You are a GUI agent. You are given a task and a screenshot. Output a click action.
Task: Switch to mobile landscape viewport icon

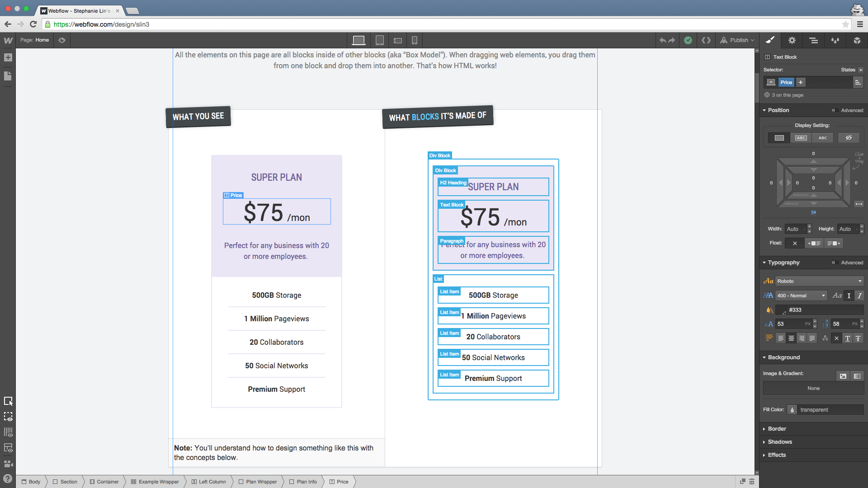[x=398, y=40]
